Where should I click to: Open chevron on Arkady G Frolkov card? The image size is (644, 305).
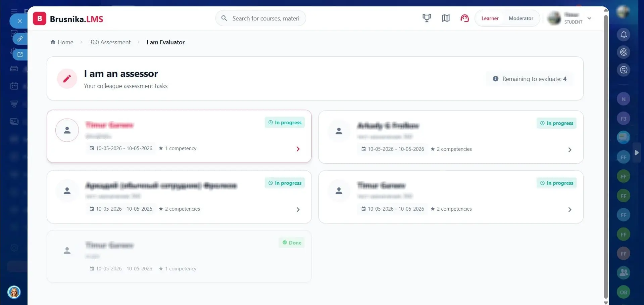click(x=570, y=149)
